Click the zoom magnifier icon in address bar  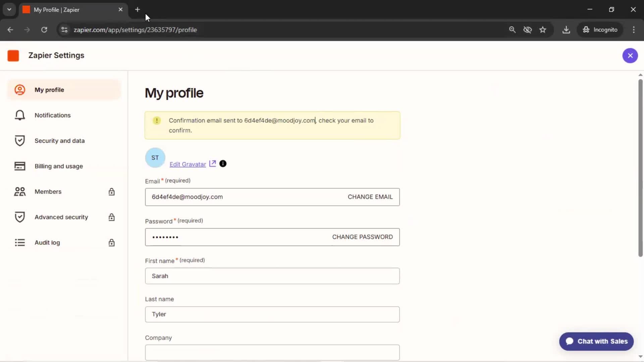[512, 30]
